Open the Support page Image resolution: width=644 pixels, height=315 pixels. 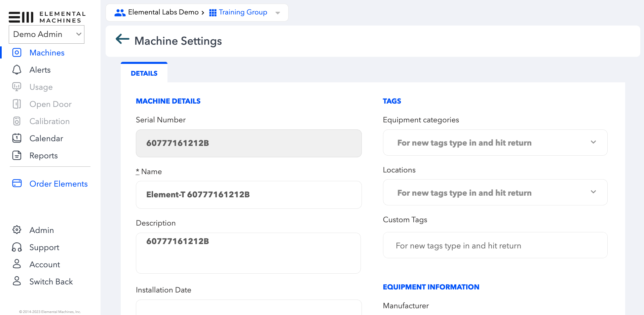[44, 247]
